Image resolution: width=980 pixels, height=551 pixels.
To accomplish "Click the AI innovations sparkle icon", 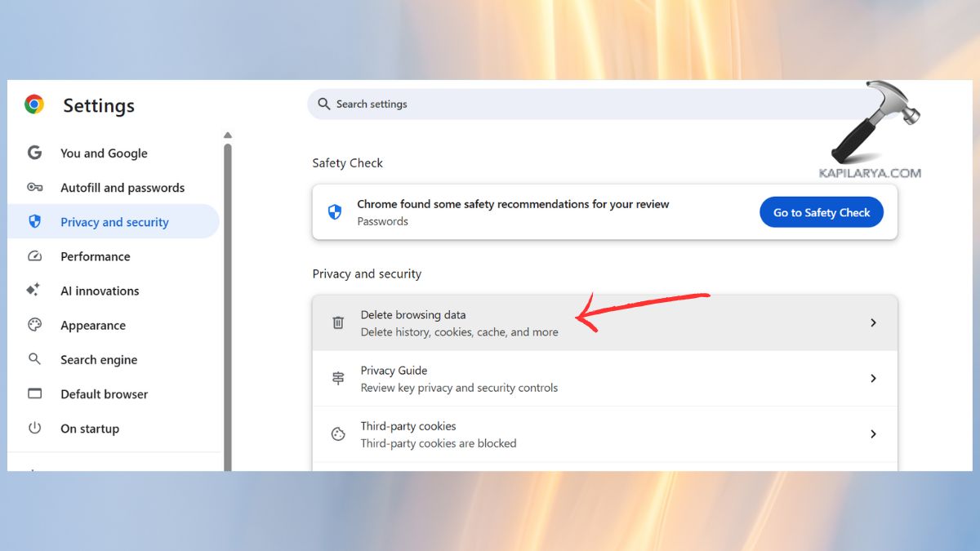I will 34,291.
